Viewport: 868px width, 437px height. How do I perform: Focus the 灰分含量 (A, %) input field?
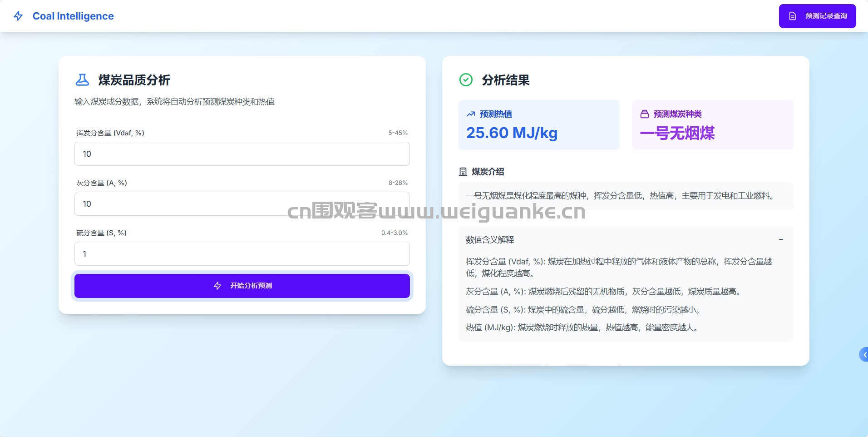point(242,204)
